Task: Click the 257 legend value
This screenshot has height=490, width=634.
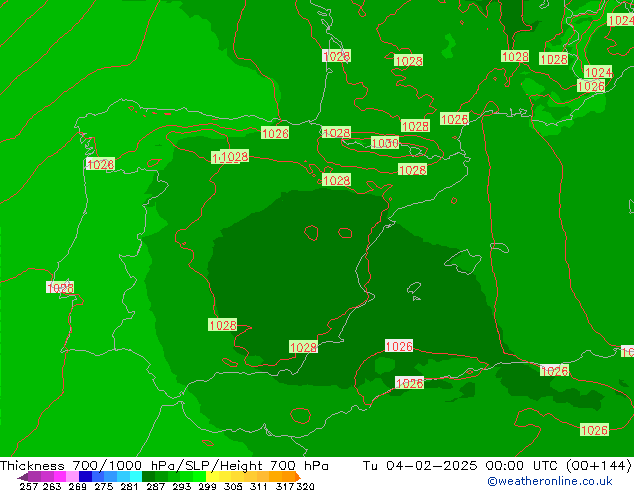Action: (29, 486)
